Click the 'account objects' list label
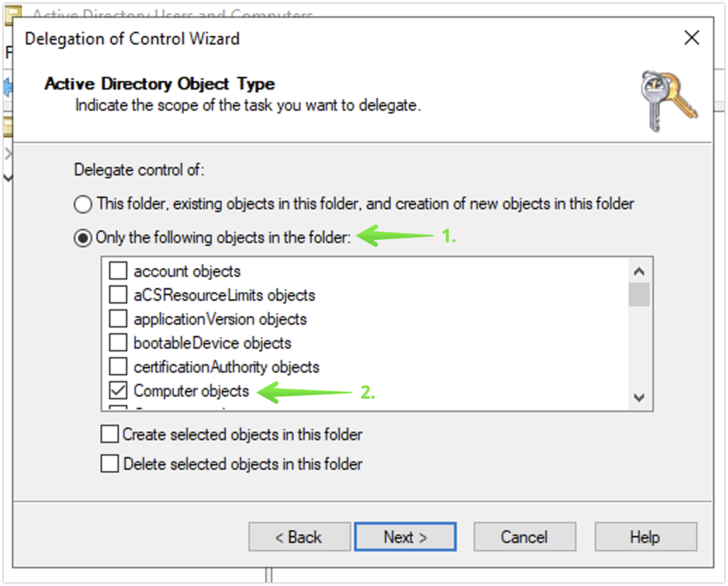Viewport: 728px width, 586px height. coord(187,272)
